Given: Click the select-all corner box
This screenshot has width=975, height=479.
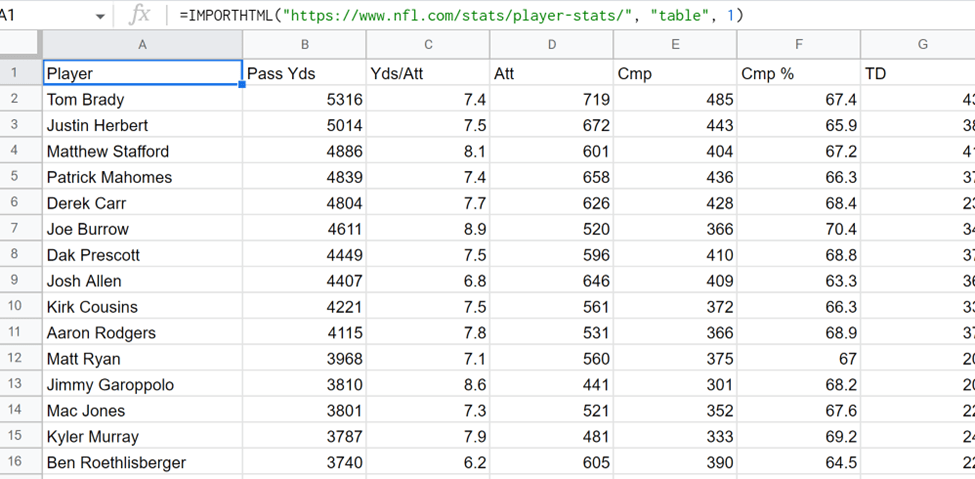Looking at the screenshot, I should [x=19, y=44].
